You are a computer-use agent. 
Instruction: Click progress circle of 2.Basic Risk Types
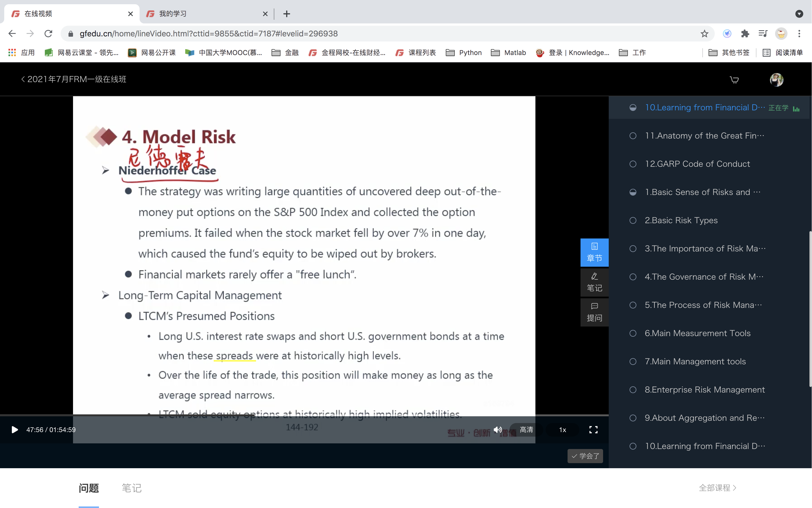tap(633, 220)
